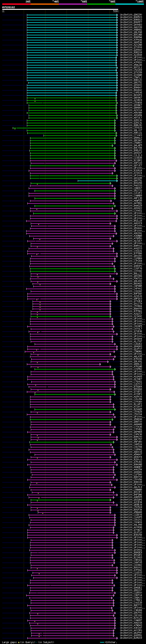Click the AV528162 query name
The height and width of the screenshot is (644, 146).
pos(8,7)
